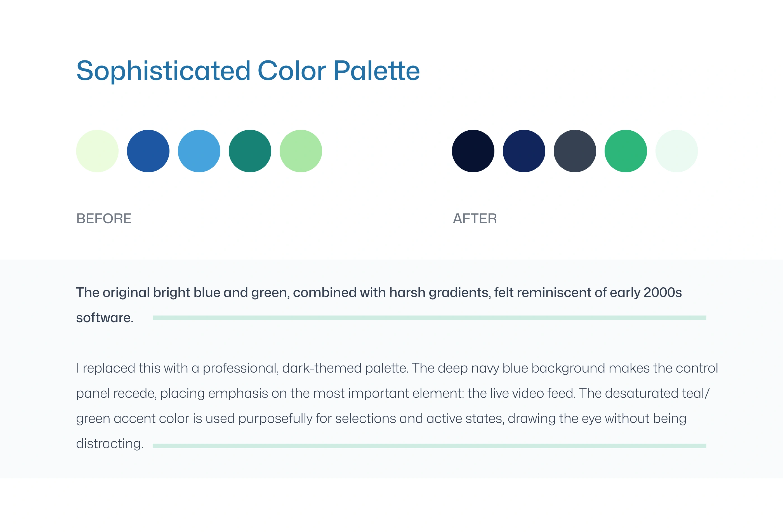Select the royal blue Before swatch

point(148,151)
